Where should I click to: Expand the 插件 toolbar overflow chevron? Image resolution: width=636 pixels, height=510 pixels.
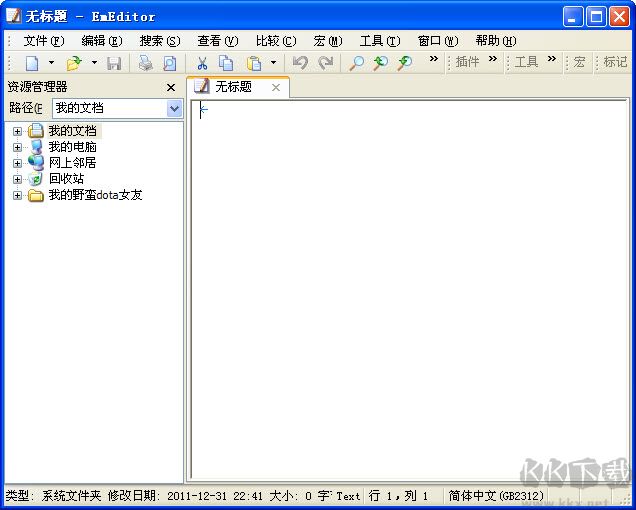click(492, 59)
